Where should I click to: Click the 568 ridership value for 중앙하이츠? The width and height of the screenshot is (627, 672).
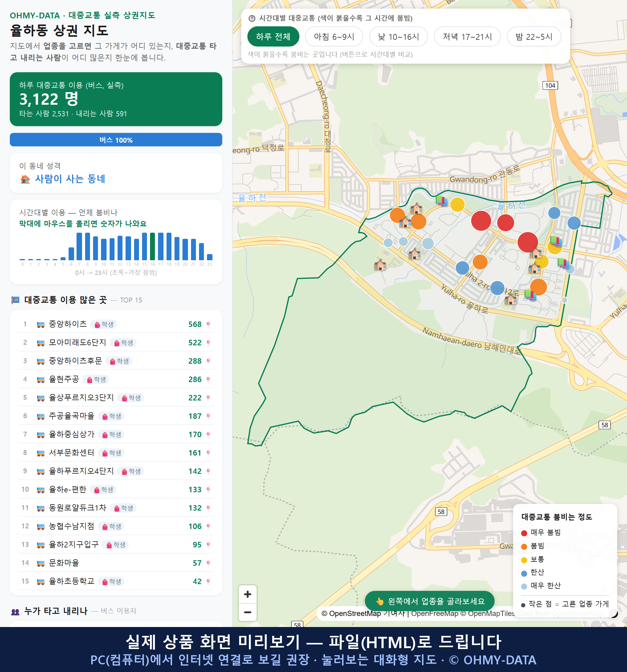[x=195, y=324]
